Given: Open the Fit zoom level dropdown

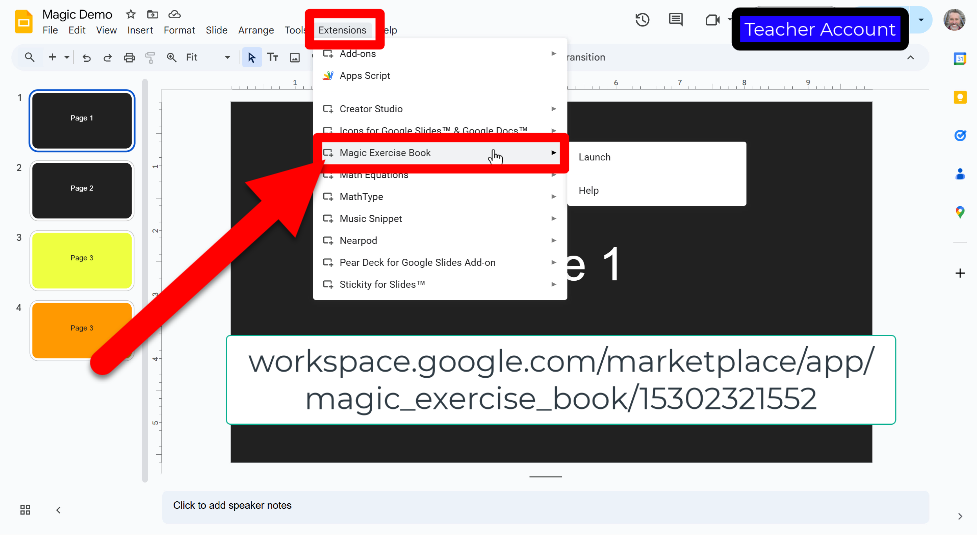Looking at the screenshot, I should tap(208, 57).
